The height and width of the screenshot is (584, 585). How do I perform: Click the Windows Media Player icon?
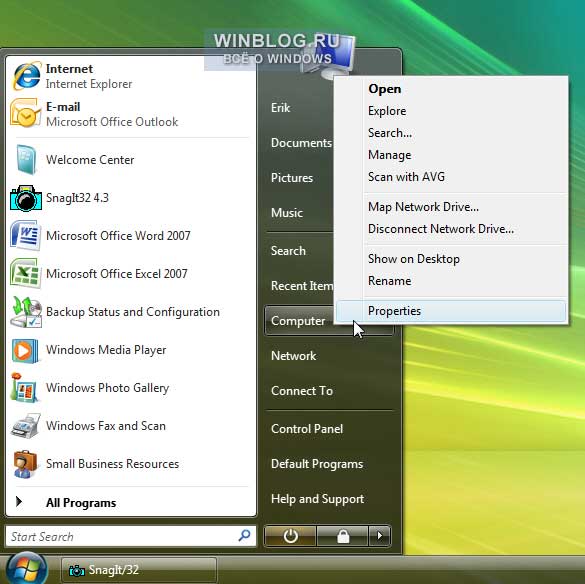coord(25,350)
